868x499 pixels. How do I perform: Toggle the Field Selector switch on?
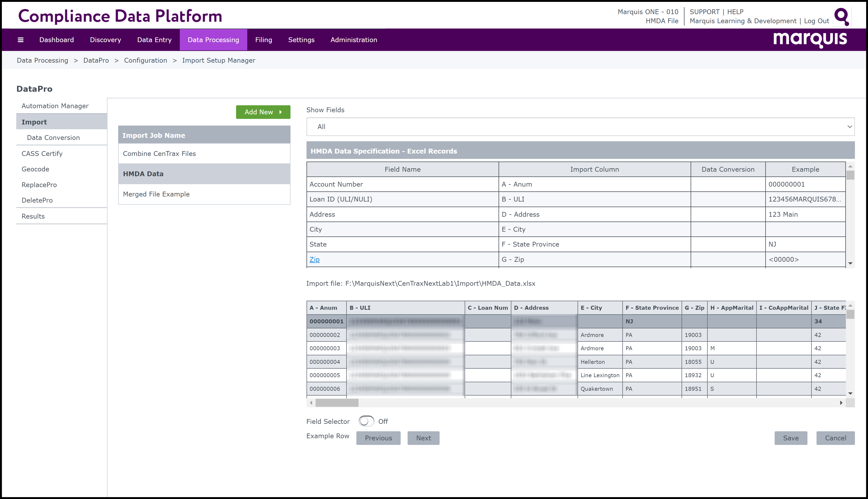pyautogui.click(x=366, y=421)
